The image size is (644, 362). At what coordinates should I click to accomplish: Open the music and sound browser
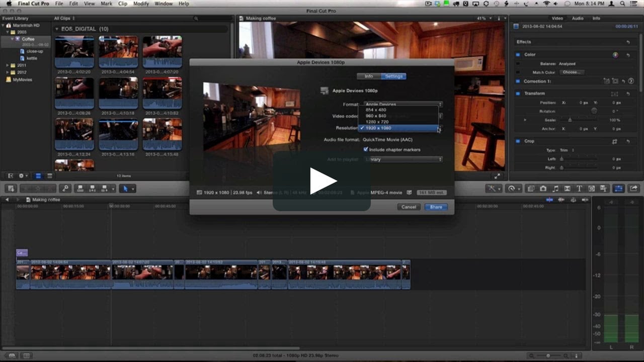coord(555,189)
